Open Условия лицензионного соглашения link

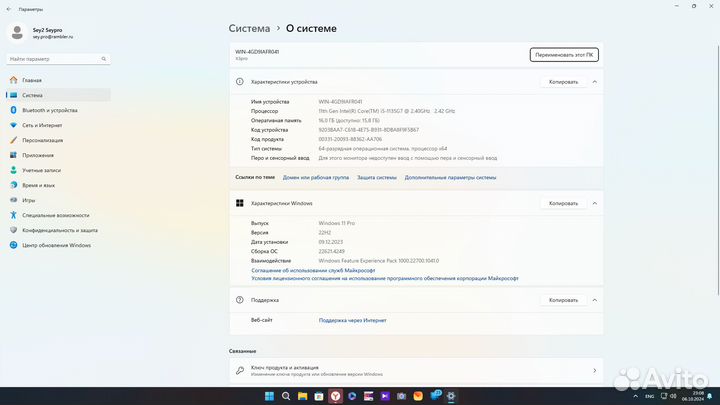coord(385,278)
